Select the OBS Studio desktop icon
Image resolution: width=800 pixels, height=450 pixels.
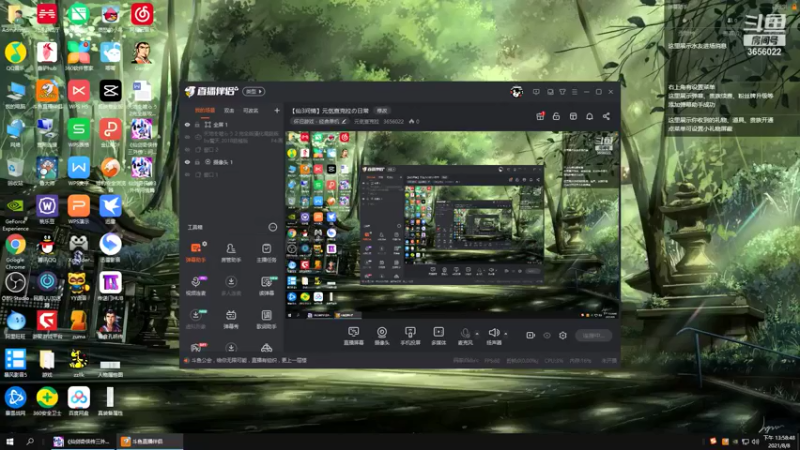pyautogui.click(x=15, y=286)
